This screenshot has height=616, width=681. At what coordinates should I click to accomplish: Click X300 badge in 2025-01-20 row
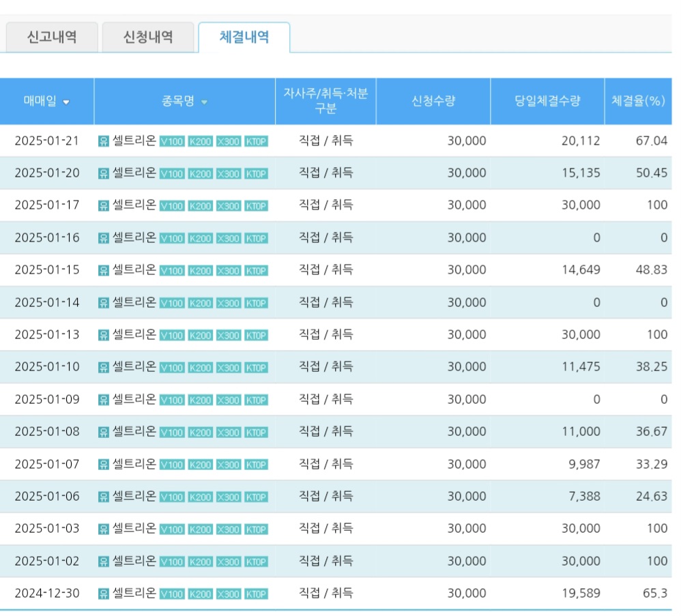(229, 174)
